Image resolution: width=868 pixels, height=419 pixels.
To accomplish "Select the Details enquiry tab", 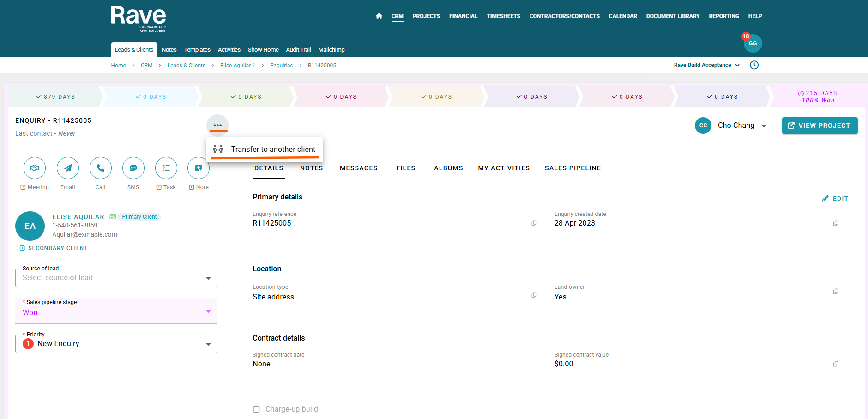I will pos(269,168).
